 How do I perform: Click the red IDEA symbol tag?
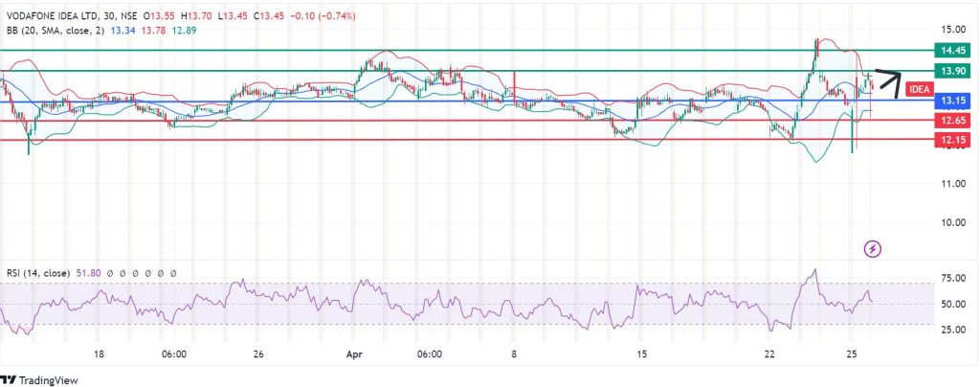coord(920,89)
